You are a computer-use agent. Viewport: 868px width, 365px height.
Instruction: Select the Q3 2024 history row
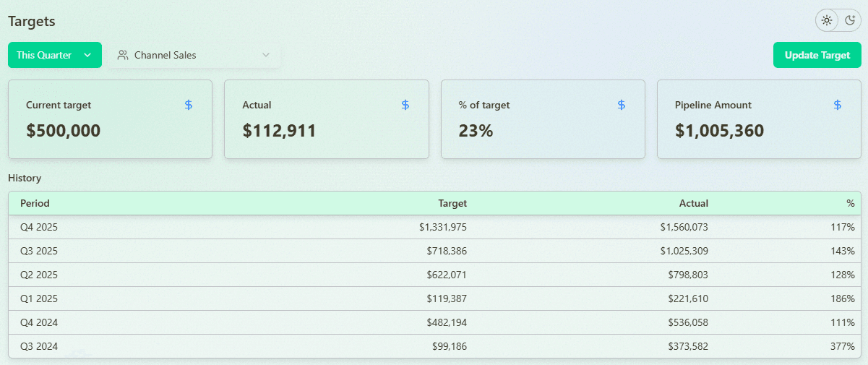434,346
